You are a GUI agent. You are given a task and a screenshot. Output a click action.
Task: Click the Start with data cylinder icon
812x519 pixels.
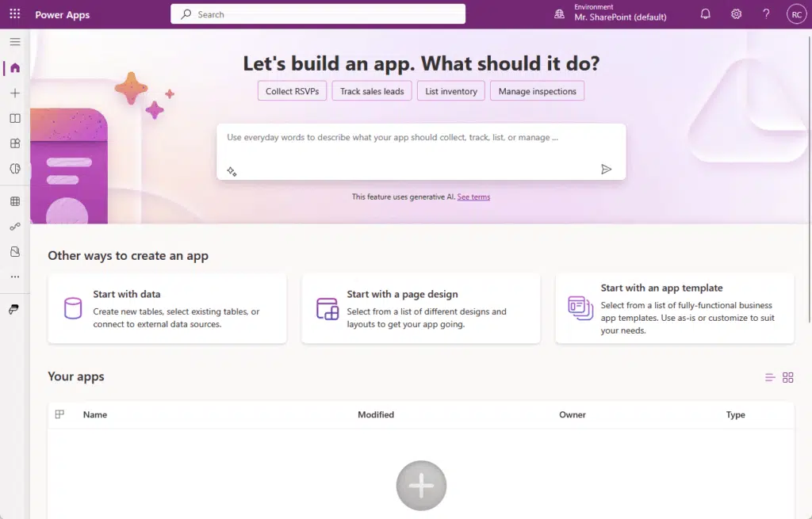73,308
